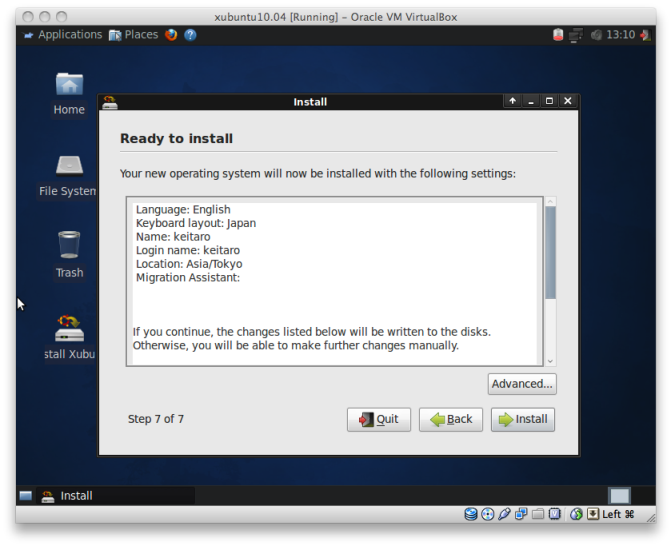Click VirtualBox shared folders icon
Viewport: 671px width, 546px height.
point(538,514)
